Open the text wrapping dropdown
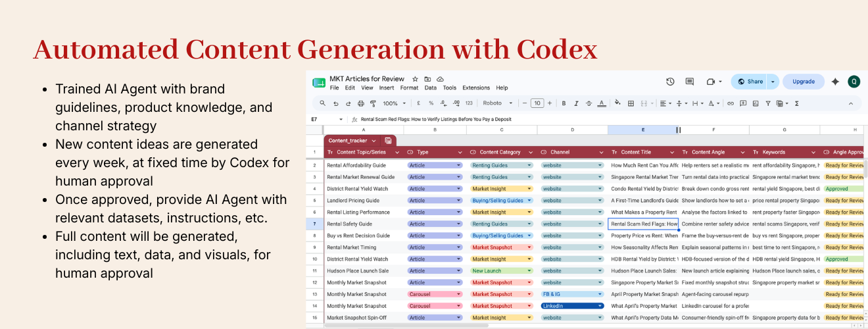 (x=698, y=103)
